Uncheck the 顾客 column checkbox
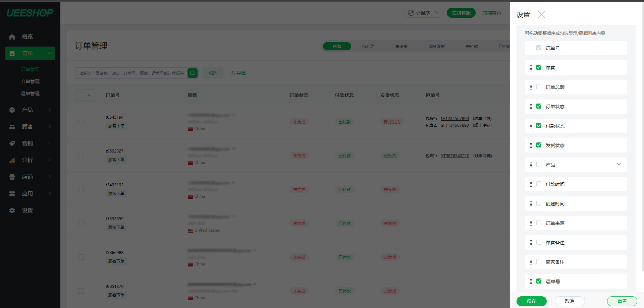This screenshot has height=308, width=644. (x=539, y=67)
